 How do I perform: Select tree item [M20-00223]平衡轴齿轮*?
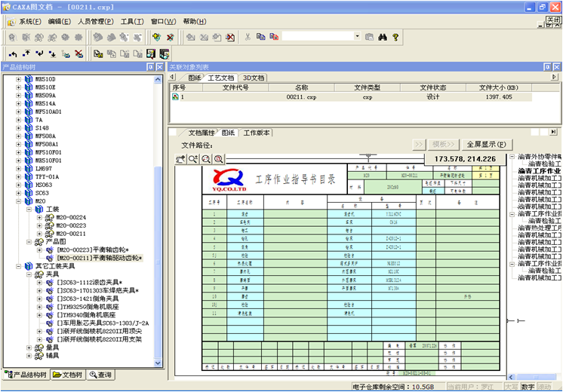coord(93,250)
